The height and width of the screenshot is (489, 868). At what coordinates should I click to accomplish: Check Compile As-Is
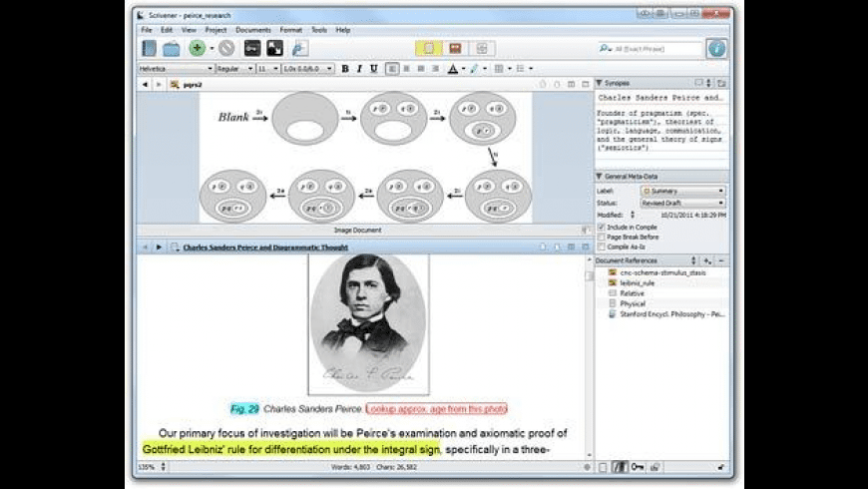[602, 246]
